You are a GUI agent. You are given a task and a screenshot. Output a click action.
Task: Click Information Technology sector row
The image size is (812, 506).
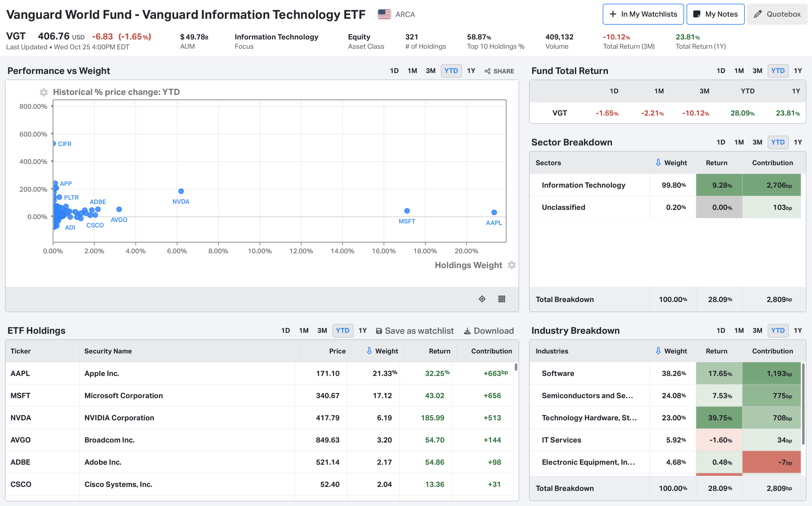click(x=665, y=185)
